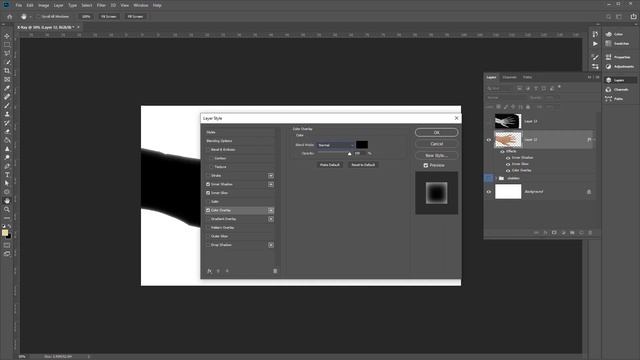
Task: Click the search icon in the options bar
Action: (609, 17)
